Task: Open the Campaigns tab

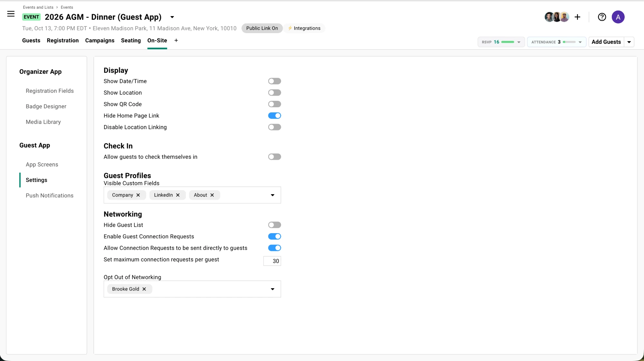Action: coord(100,41)
